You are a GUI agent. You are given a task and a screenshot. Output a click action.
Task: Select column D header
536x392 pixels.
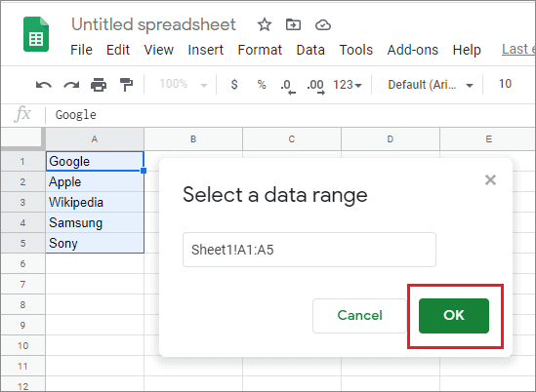pyautogui.click(x=390, y=139)
